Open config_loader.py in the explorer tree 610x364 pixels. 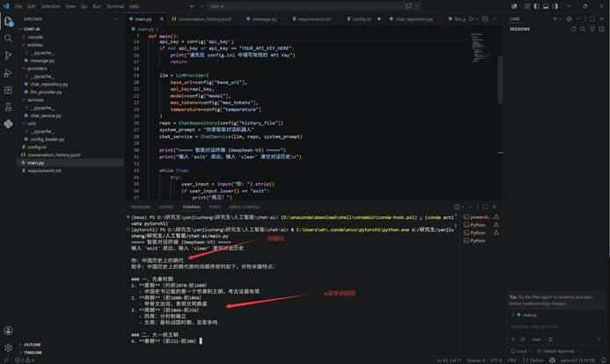coord(48,139)
